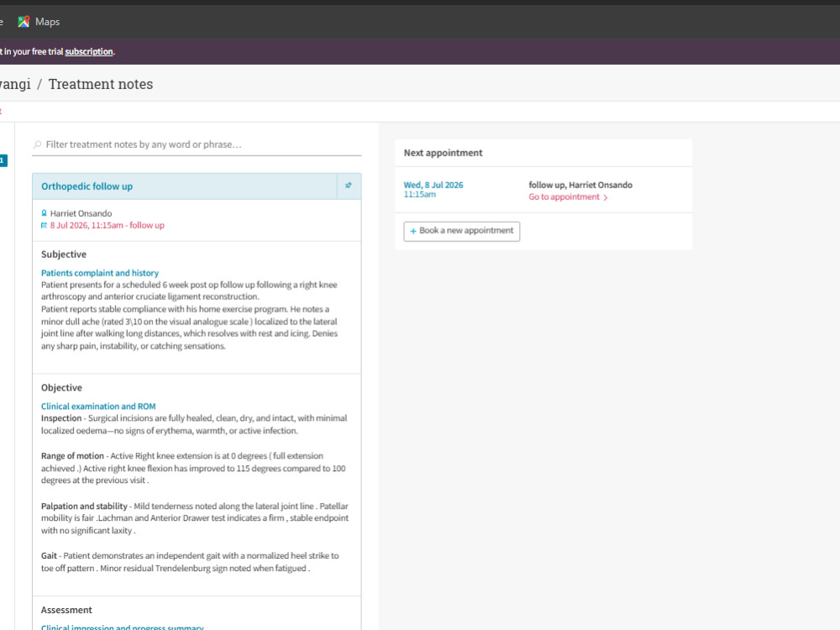The height and width of the screenshot is (630, 840).
Task: Click the chevron after Go to appointment
Action: point(606,197)
